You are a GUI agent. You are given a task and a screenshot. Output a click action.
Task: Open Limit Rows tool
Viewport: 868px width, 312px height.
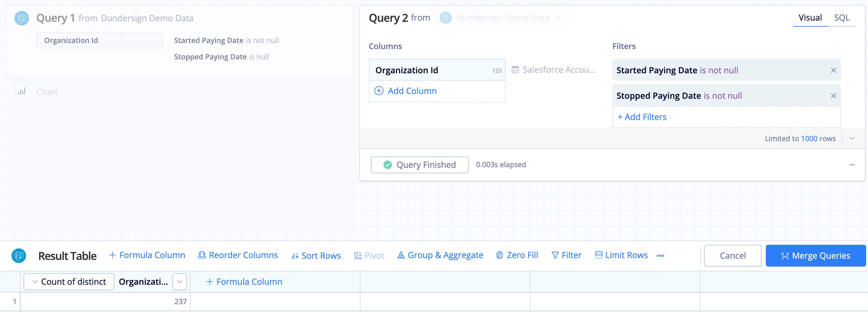point(621,255)
